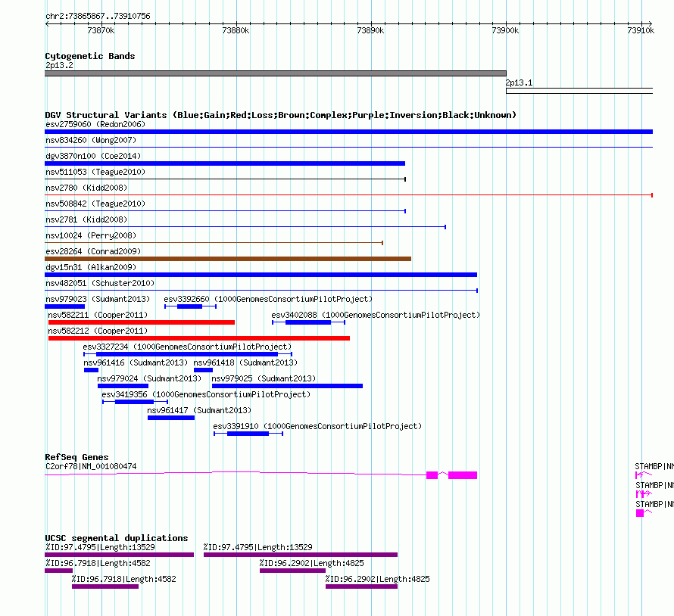
Task: Click the 73910k ruler tick label
Action: (x=641, y=30)
